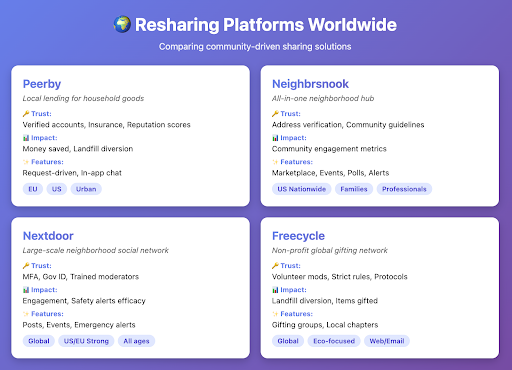Screen dimensions: 512x370
Task: Select the Web/Email tag on Freecycle
Action: (387, 341)
